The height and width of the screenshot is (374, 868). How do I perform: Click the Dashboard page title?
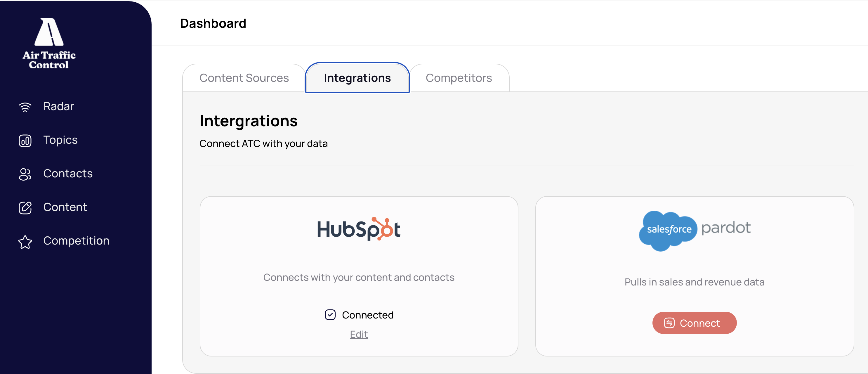point(213,23)
